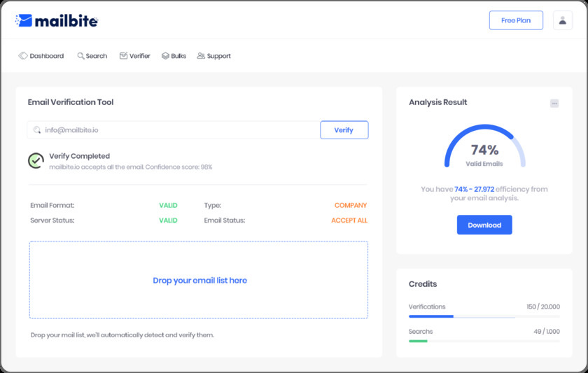Click the Confidence score 98% message

click(x=130, y=167)
